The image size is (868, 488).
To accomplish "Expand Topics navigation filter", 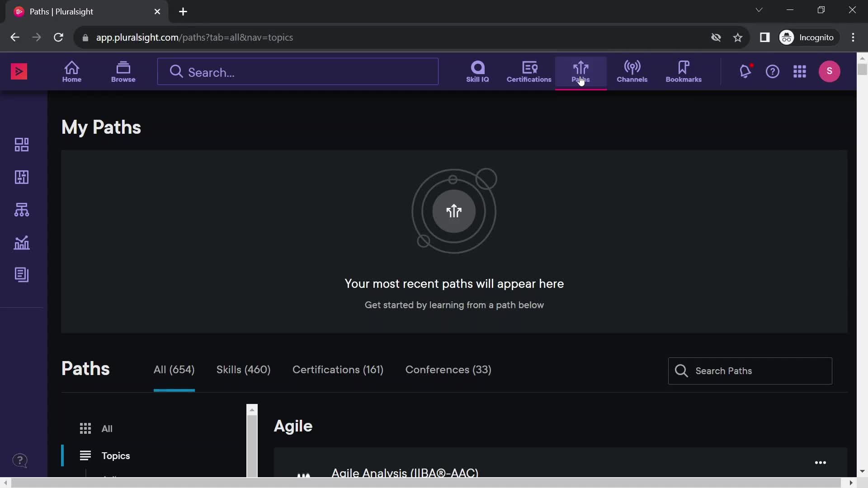I will [116, 456].
